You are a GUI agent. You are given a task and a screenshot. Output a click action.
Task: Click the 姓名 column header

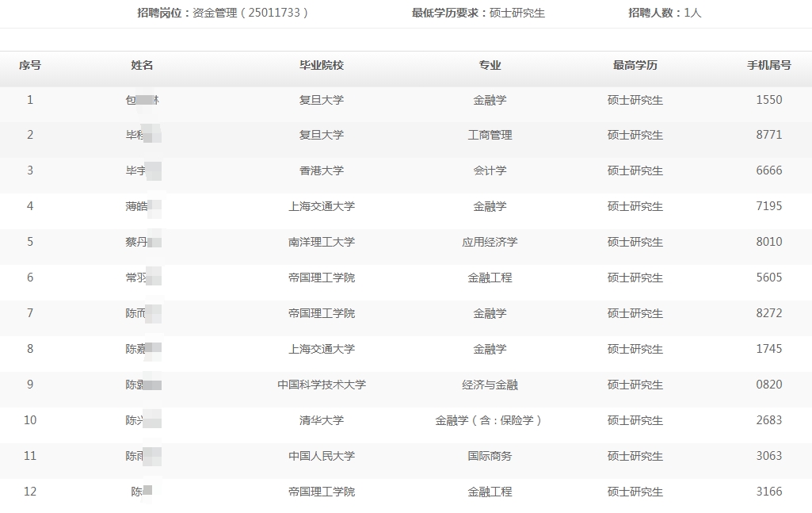tap(142, 65)
